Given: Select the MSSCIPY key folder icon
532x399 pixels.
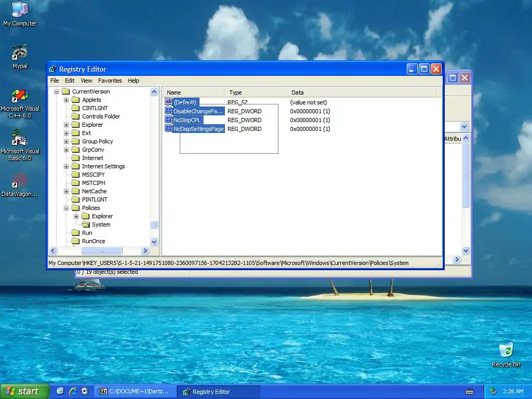Looking at the screenshot, I should [76, 175].
